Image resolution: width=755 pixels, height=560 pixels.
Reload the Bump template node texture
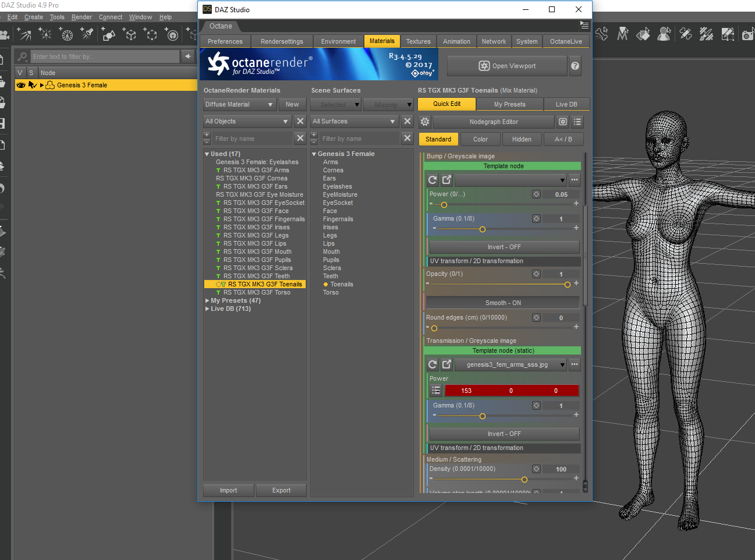point(433,180)
